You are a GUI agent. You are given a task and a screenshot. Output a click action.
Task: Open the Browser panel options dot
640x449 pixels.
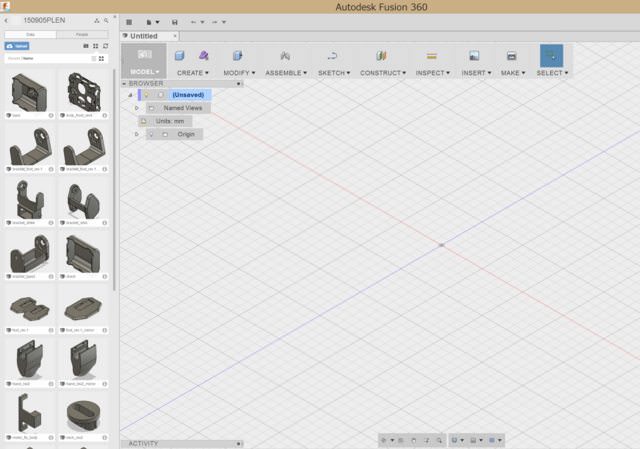tap(239, 84)
